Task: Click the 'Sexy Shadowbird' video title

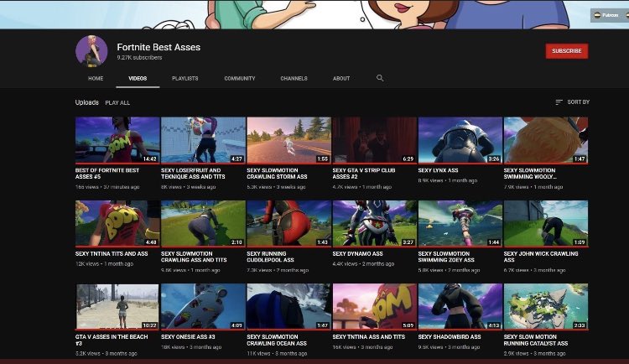Action: [x=450, y=336]
